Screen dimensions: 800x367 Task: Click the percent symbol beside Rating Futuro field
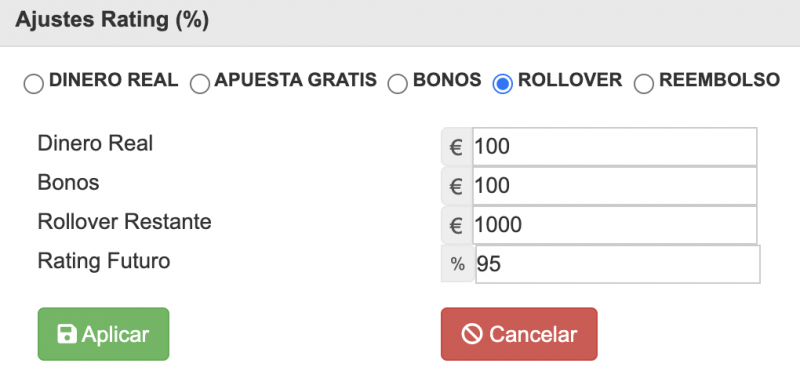pos(458,264)
